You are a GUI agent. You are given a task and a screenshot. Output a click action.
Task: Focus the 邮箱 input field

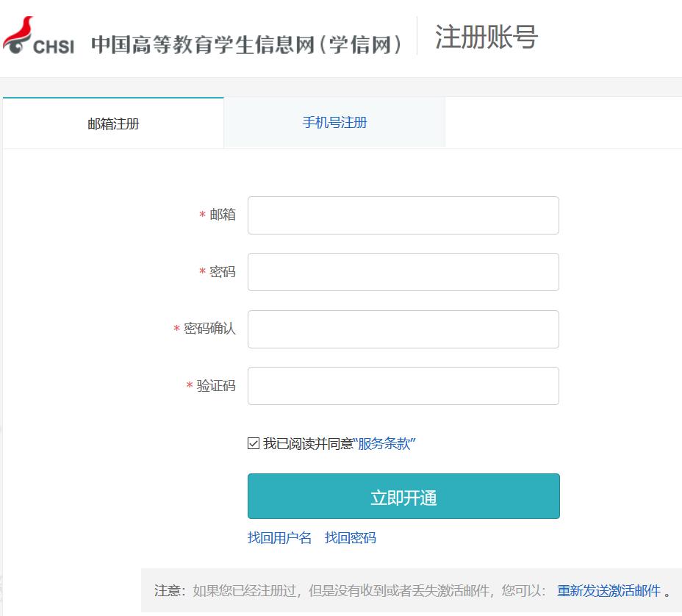coord(403,215)
